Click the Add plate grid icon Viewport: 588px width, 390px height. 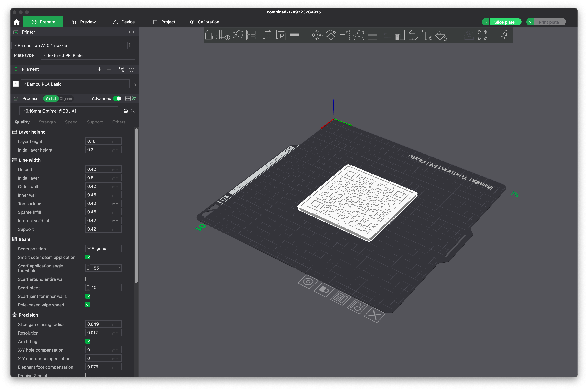[x=224, y=35]
